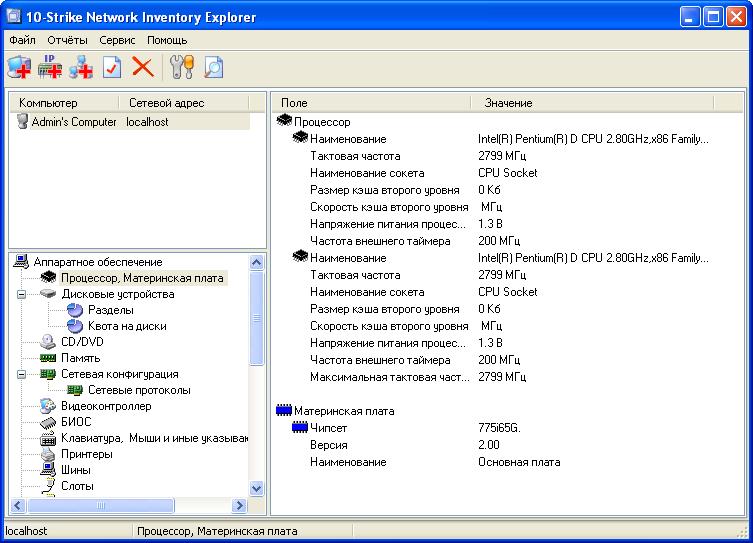Click the tree scrollbar down arrow

[x=257, y=489]
